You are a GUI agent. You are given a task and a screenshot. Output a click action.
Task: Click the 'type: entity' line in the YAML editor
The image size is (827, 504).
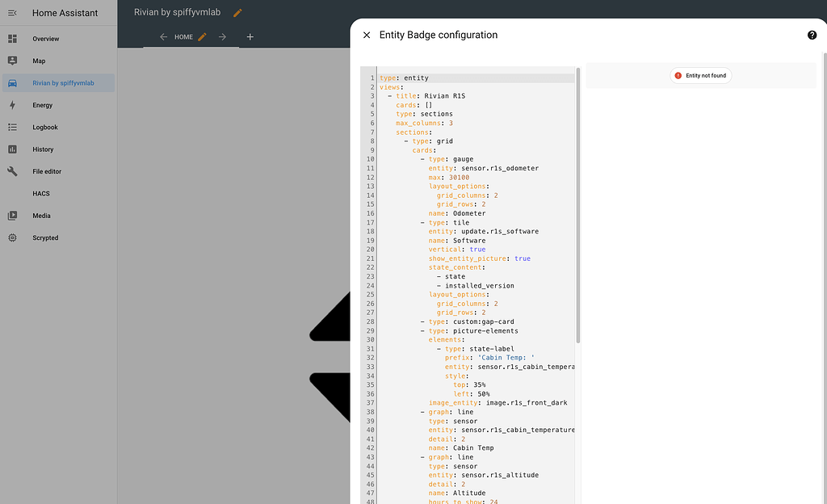(x=404, y=78)
